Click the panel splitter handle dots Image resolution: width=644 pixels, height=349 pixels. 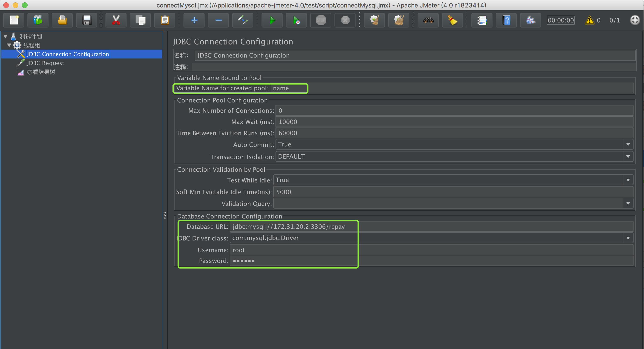[x=165, y=215]
